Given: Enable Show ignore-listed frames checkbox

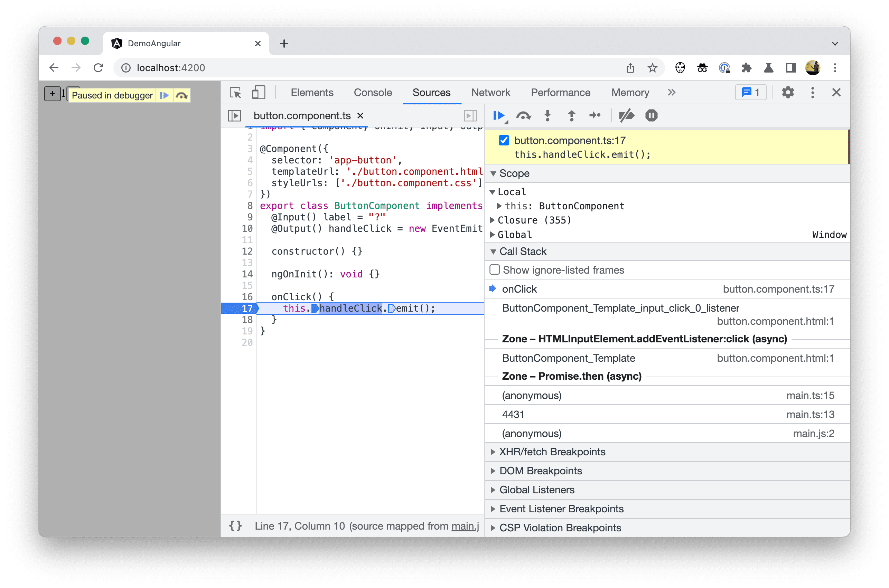Looking at the screenshot, I should (x=494, y=270).
